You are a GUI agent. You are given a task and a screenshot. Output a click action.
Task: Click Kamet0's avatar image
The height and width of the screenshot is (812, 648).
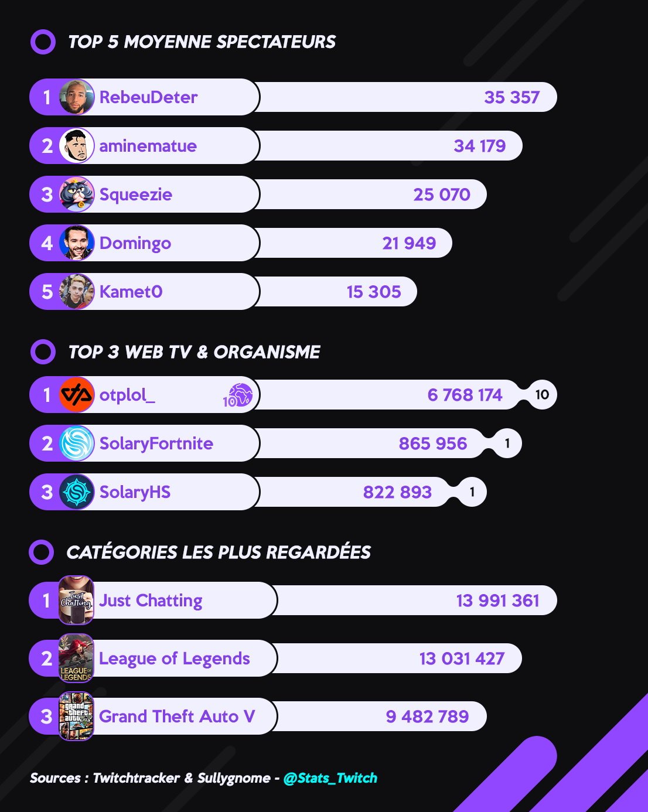pos(77,292)
